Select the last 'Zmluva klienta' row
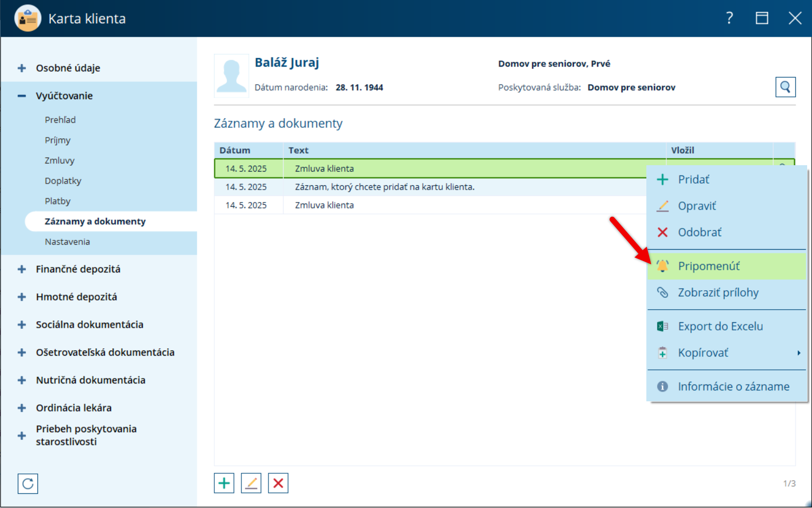The image size is (812, 508). click(430, 205)
